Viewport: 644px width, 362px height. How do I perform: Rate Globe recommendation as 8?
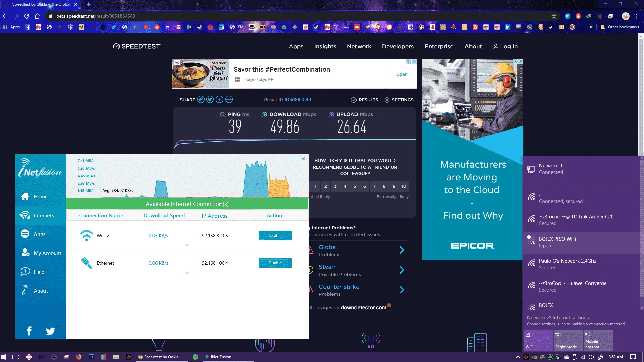(384, 186)
